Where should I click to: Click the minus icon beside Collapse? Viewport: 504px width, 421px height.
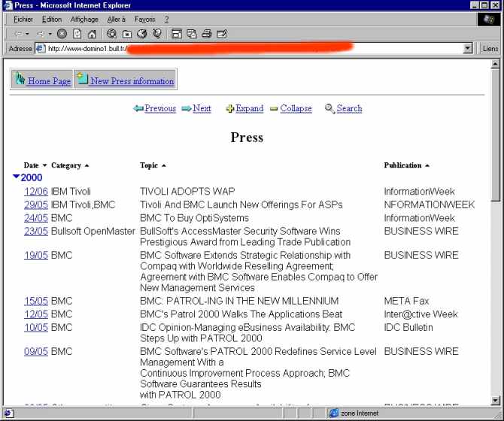point(274,109)
